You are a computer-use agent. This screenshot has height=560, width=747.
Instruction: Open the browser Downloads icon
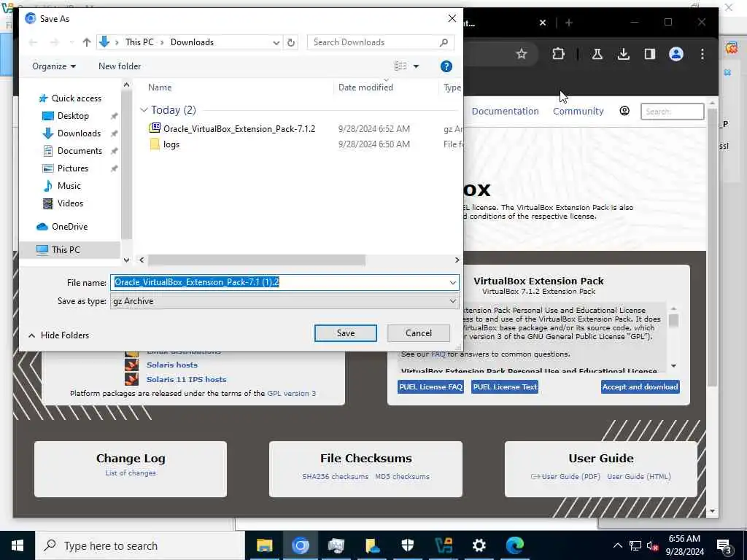point(623,54)
